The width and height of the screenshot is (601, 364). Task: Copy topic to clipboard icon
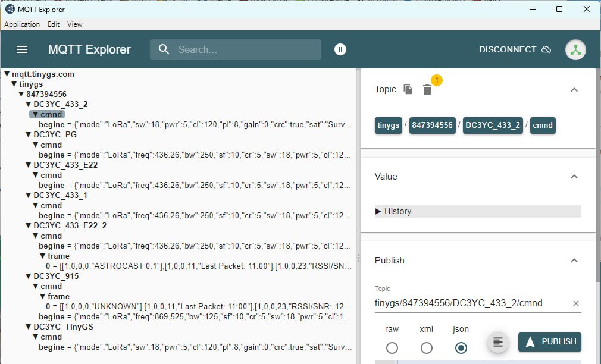[x=408, y=89]
